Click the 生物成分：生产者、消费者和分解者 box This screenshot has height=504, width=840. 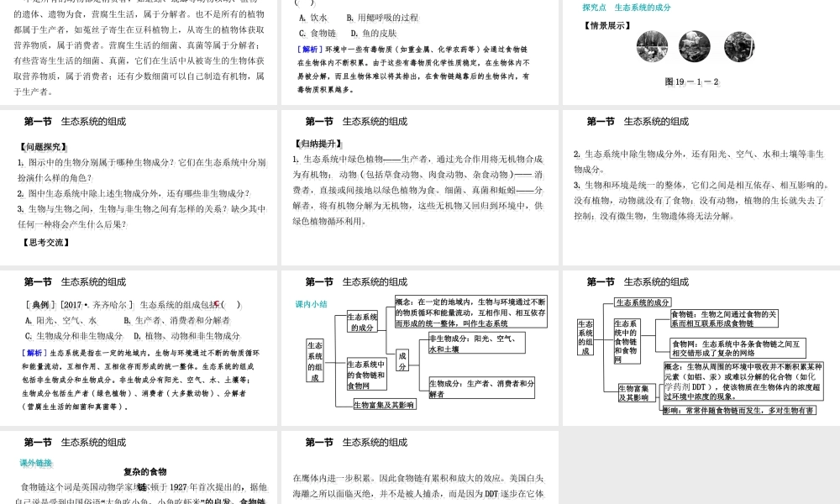coord(481,388)
